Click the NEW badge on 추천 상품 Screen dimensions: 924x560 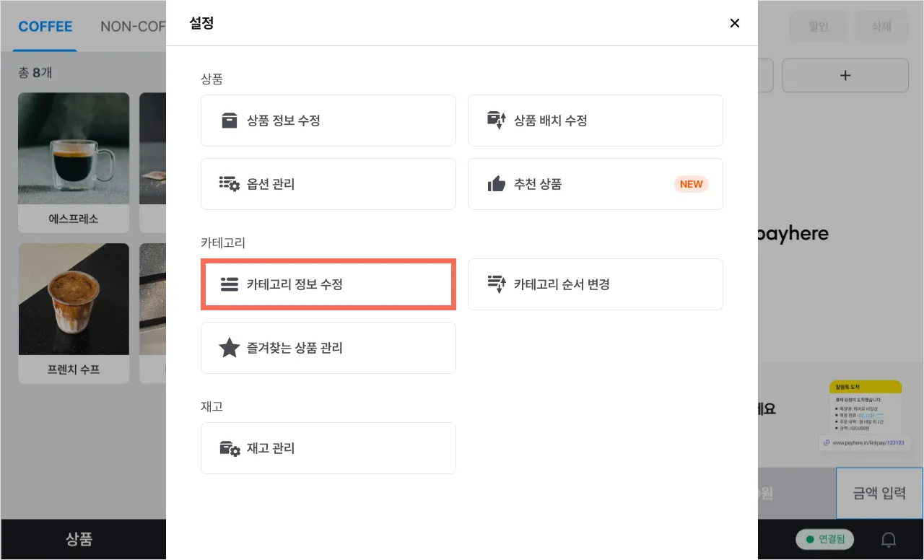pos(691,184)
